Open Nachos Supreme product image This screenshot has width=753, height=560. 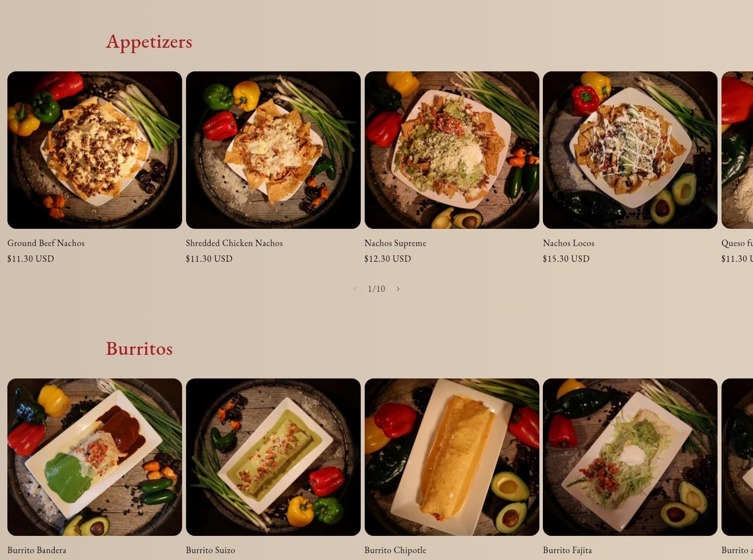pos(452,150)
